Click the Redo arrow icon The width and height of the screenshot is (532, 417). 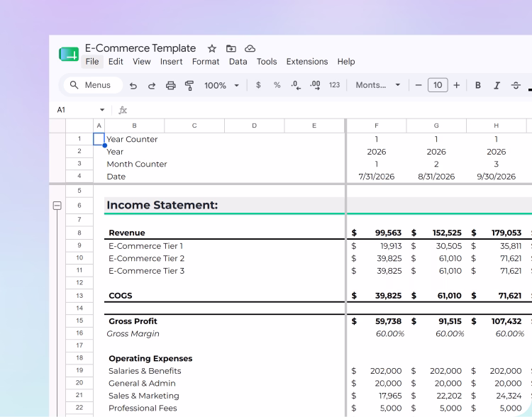tap(152, 86)
